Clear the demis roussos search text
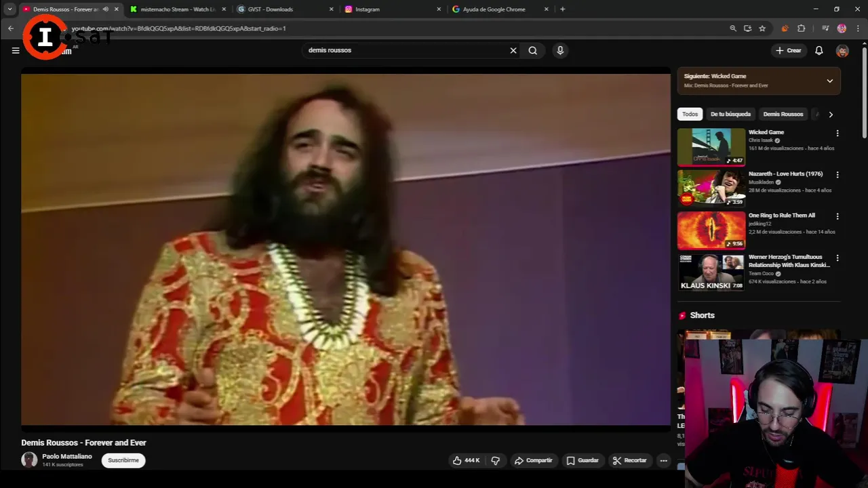868x488 pixels. [x=513, y=50]
